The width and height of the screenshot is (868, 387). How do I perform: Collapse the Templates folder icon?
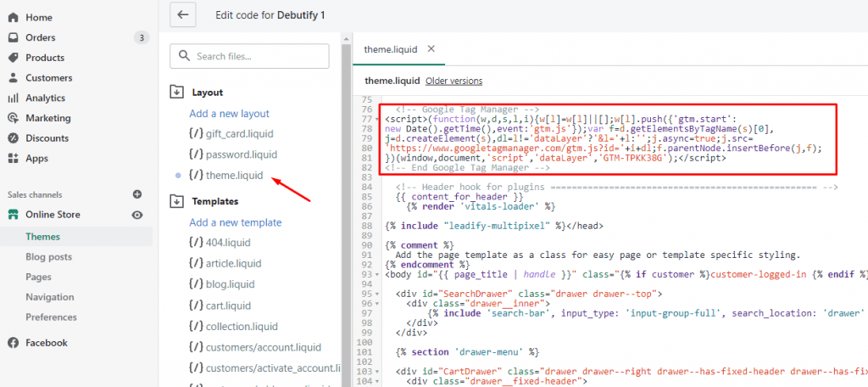(x=176, y=201)
